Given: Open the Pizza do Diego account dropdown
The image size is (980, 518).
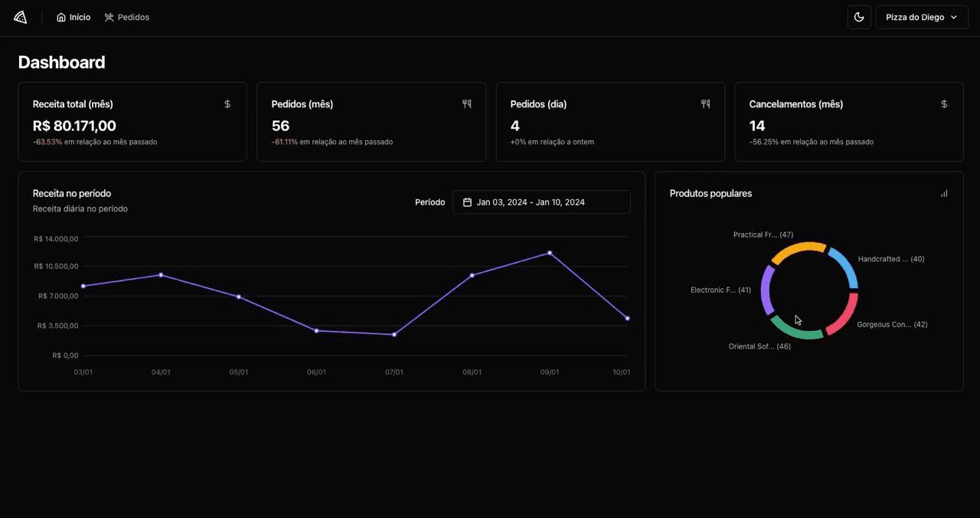Looking at the screenshot, I should point(921,17).
